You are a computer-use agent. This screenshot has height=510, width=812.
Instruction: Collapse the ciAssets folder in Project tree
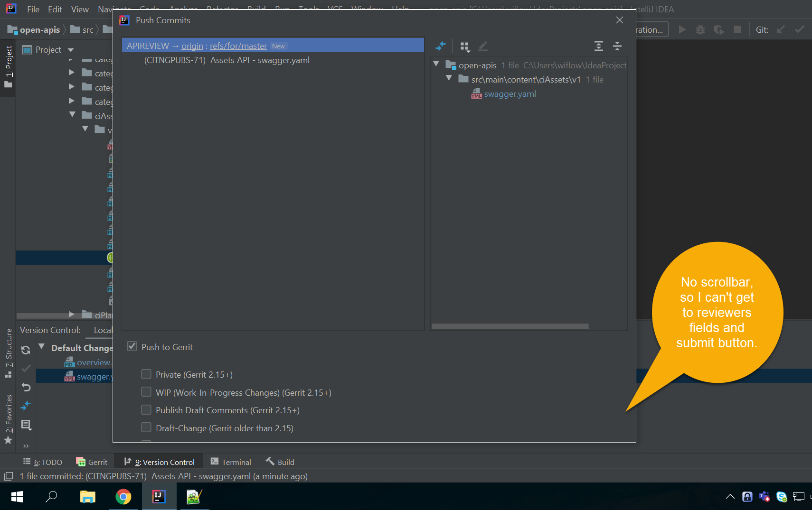[72, 114]
